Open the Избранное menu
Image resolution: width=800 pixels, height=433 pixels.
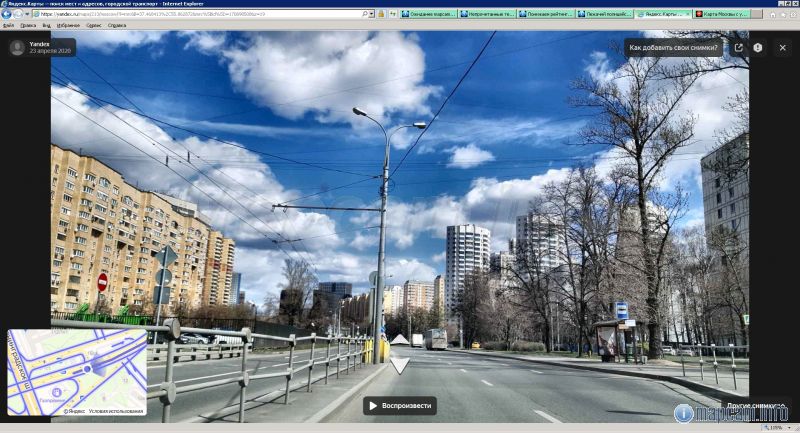coord(67,25)
